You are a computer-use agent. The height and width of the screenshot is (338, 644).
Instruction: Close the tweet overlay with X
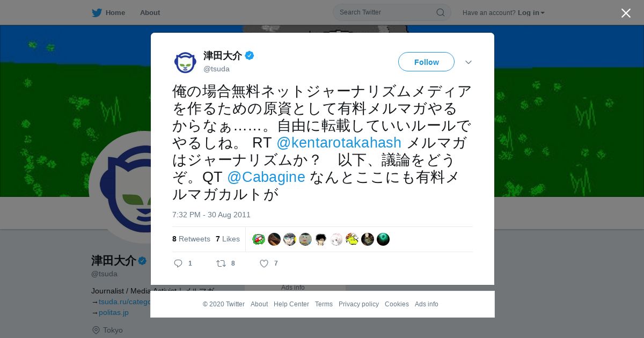coord(626,13)
